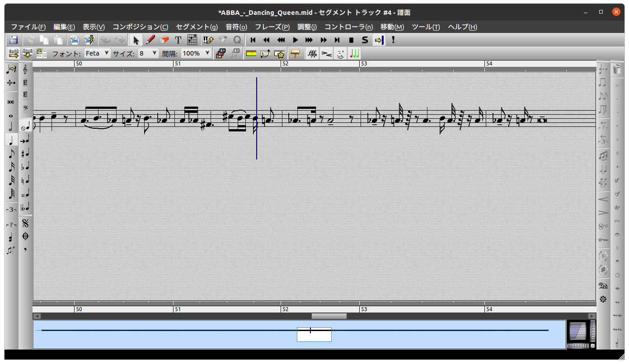Screen dimensions: 629x364
Task: Select the sharp accidental note icon
Action: pos(25,154)
